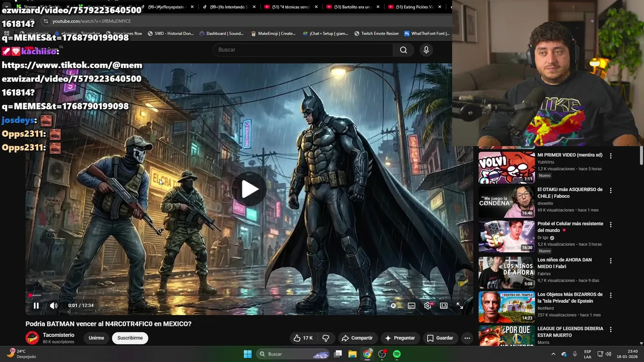Open Spotify from the taskbar
Screen dimensions: 644x362
(x=397, y=354)
